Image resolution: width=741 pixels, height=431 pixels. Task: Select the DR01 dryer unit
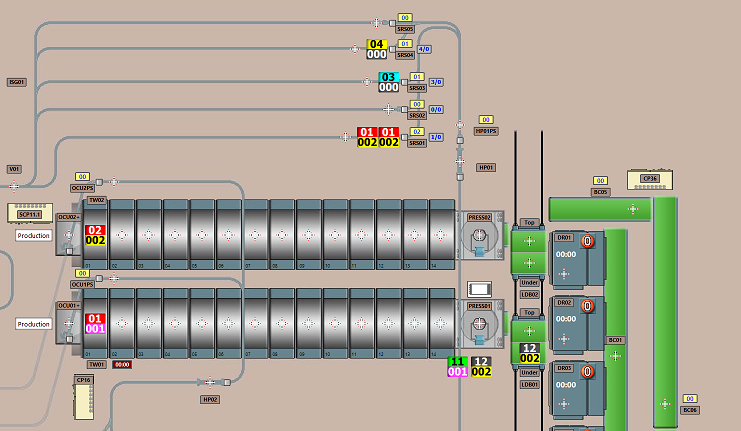[x=565, y=260]
